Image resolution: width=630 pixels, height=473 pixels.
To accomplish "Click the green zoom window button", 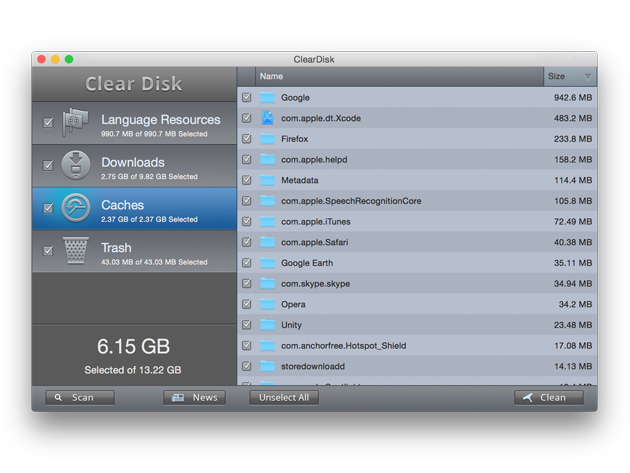I will [69, 59].
